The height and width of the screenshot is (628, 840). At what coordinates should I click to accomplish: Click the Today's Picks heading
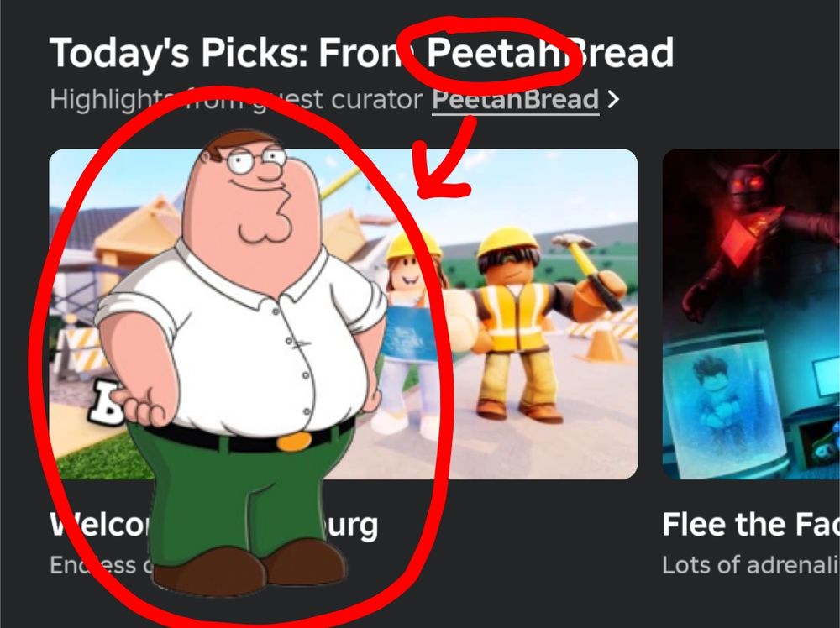tap(361, 53)
